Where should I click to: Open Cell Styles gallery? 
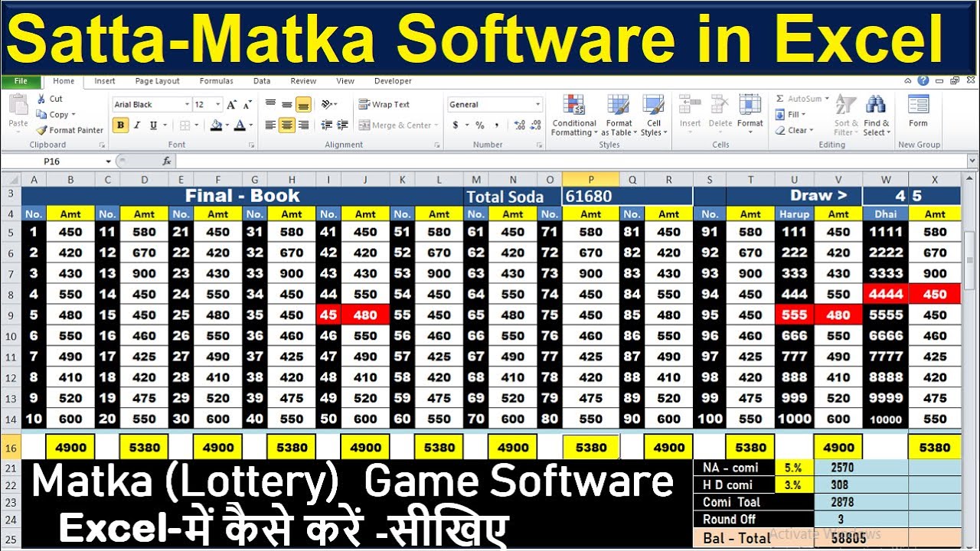(654, 116)
